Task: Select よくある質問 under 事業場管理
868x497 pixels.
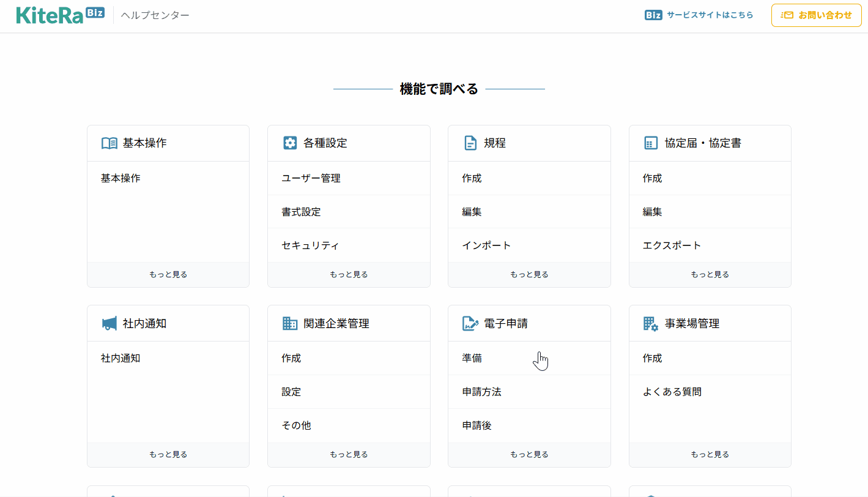Action: click(710, 392)
